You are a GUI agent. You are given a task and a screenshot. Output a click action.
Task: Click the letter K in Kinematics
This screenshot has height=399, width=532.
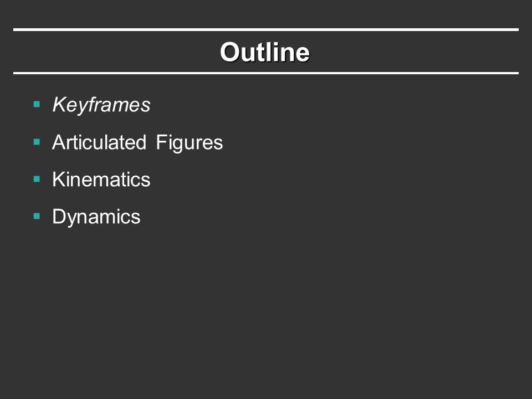(x=58, y=179)
